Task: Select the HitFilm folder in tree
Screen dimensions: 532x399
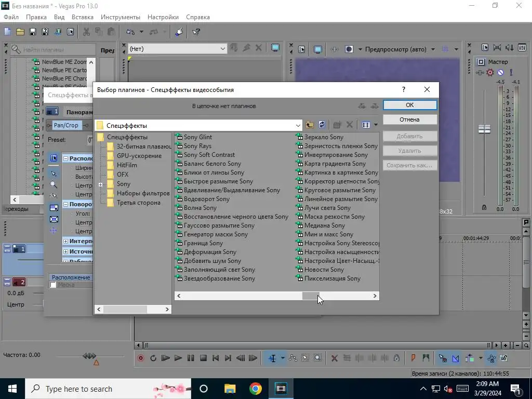Action: (x=127, y=165)
